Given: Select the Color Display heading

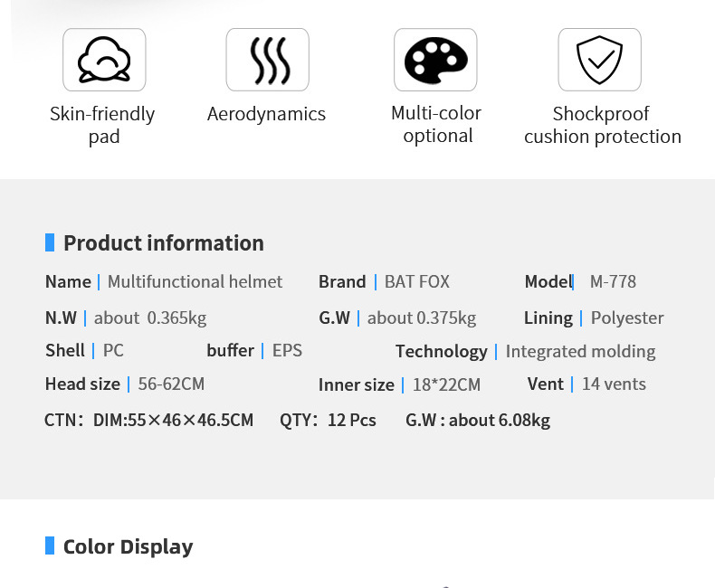Looking at the screenshot, I should [x=129, y=546].
